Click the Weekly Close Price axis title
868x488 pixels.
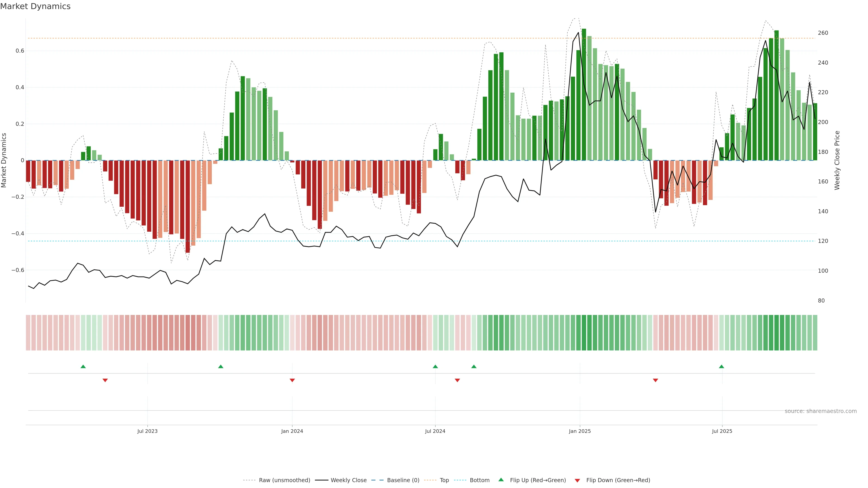pos(837,160)
